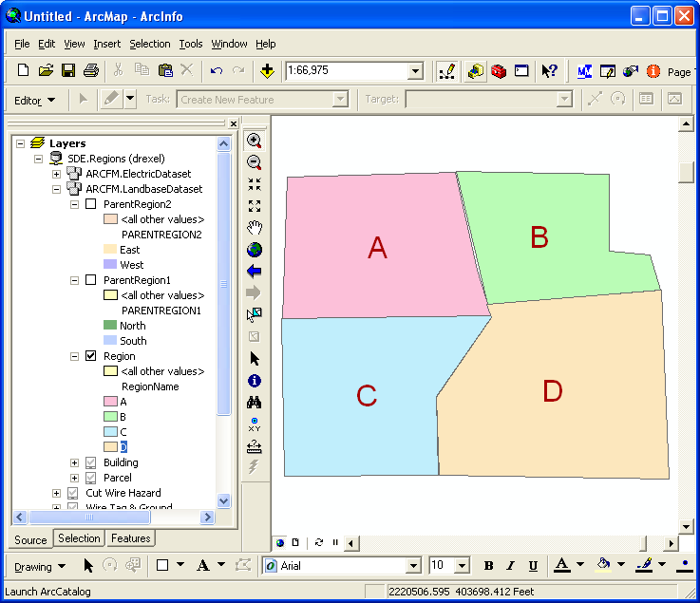Expand the ARCFM.ElectricDataset group
Viewport: 700px width, 603px height.
click(56, 174)
